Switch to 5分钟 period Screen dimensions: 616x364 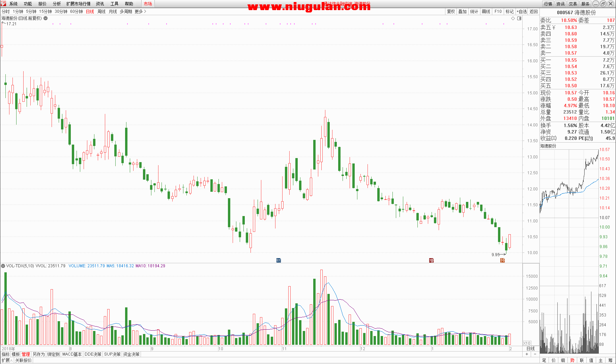click(x=31, y=11)
